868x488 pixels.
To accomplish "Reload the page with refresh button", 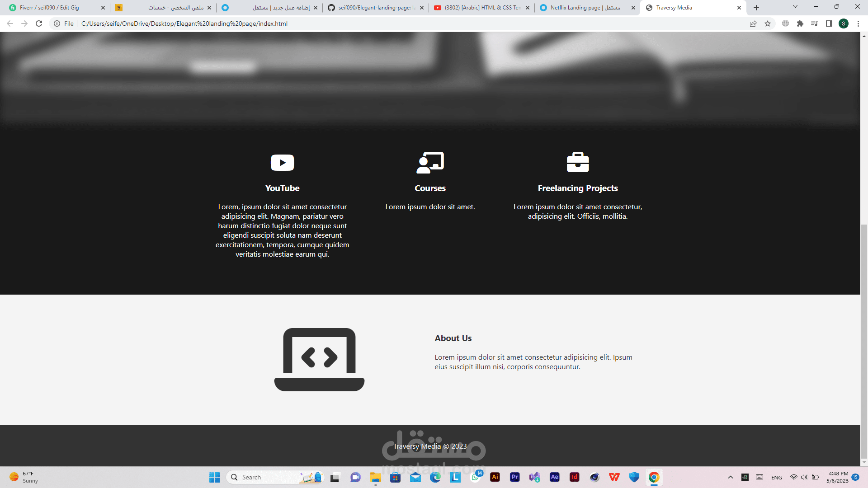I will tap(39, 23).
